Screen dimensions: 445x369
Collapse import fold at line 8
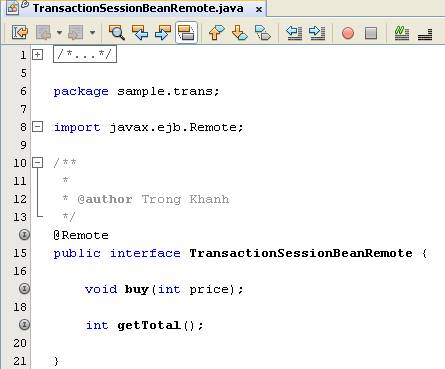pyautogui.click(x=38, y=127)
